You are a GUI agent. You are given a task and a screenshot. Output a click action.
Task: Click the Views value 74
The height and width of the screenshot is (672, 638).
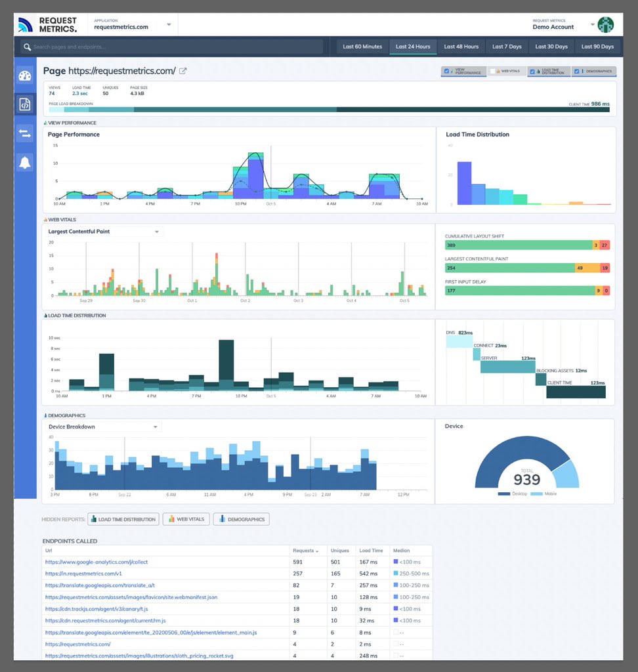tap(52, 93)
